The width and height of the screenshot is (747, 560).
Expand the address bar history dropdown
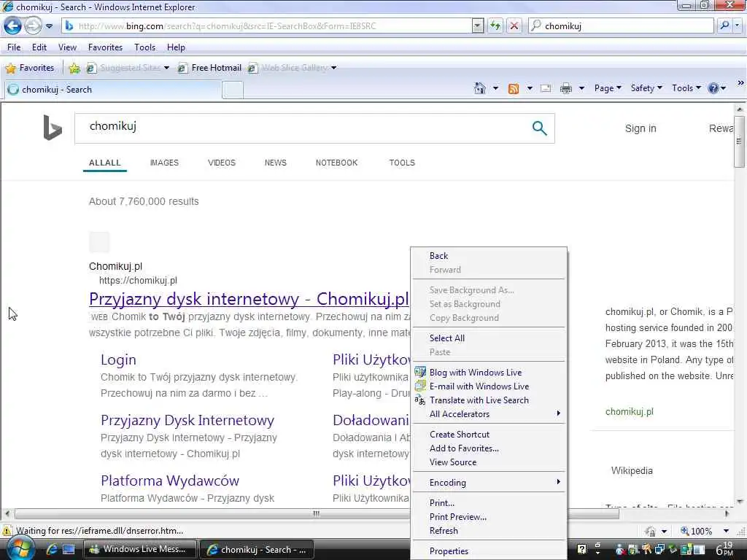click(x=478, y=26)
